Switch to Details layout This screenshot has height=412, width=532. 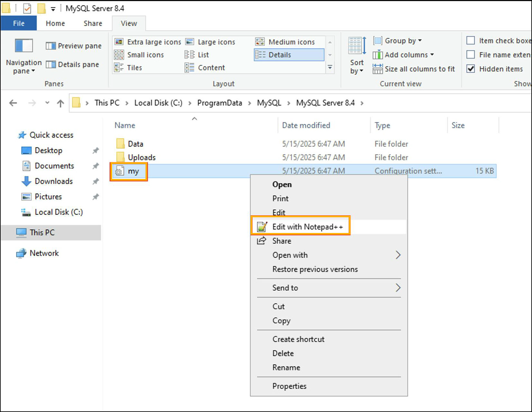(289, 55)
